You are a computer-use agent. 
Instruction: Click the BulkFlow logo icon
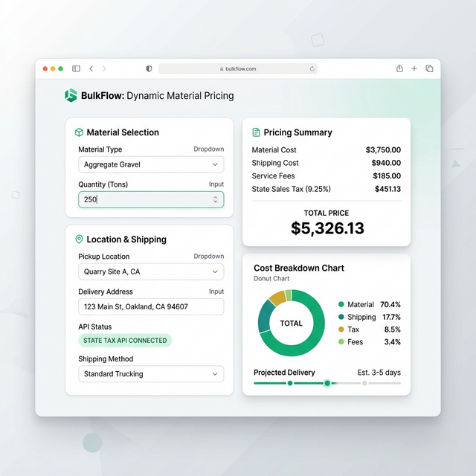tap(71, 95)
